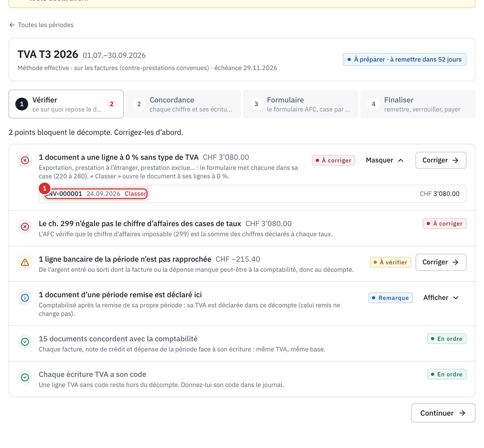484x448 pixels.
Task: Click the warning triangle for unreconciled bank line
Action: (25, 262)
